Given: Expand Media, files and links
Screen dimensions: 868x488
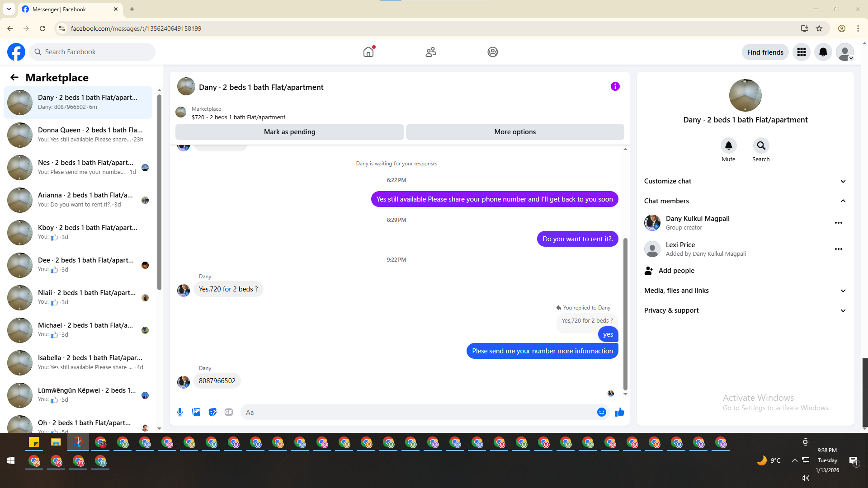Looking at the screenshot, I should click(x=745, y=291).
